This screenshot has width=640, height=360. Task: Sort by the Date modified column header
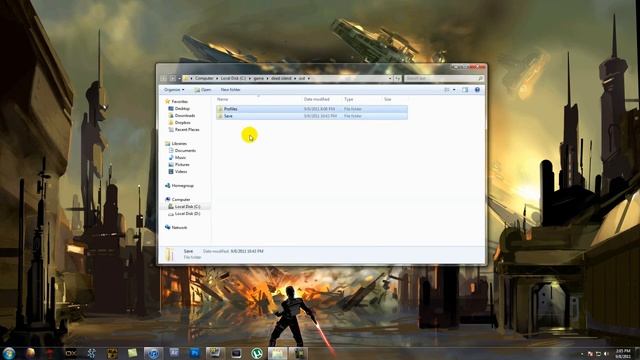pos(316,99)
